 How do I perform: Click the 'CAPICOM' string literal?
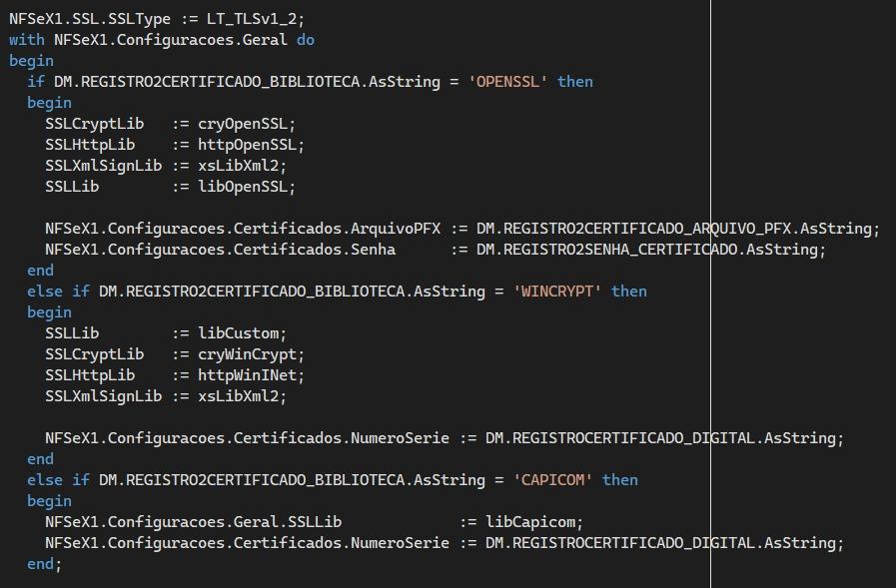(x=552, y=479)
